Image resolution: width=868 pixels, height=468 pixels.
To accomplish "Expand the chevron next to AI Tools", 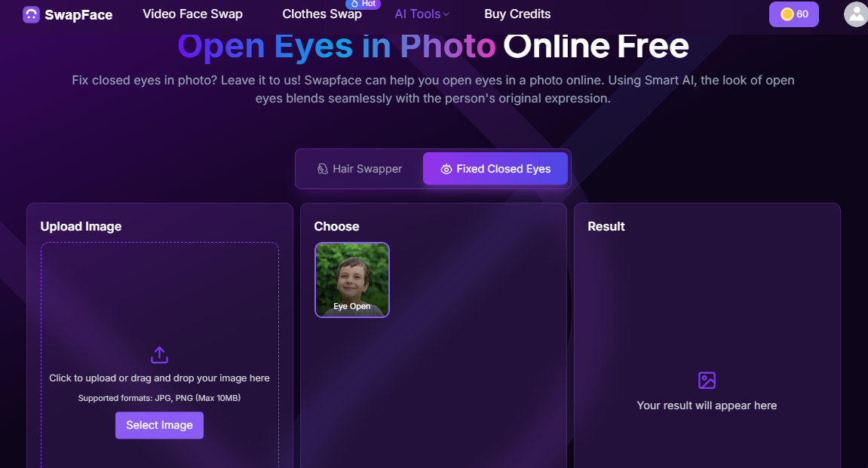I will pos(446,14).
